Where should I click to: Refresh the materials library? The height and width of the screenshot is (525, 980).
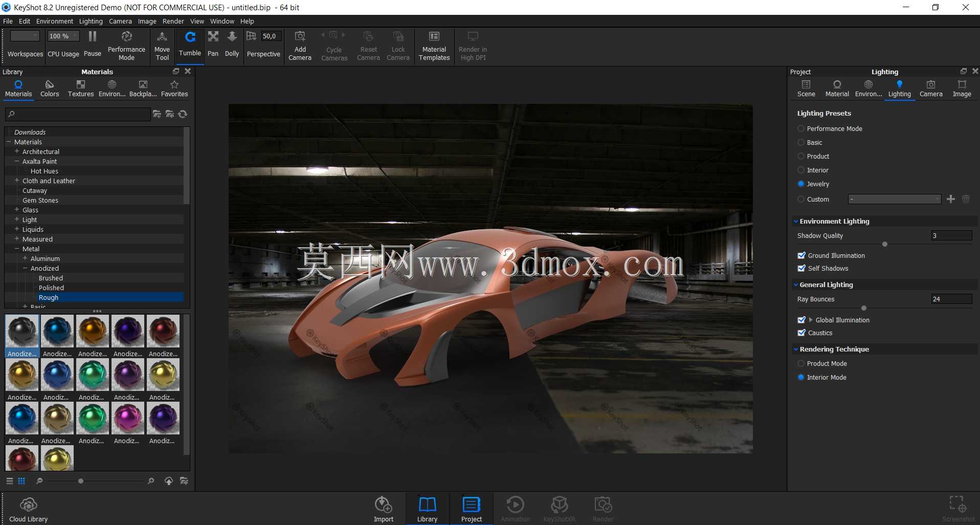[x=183, y=114]
